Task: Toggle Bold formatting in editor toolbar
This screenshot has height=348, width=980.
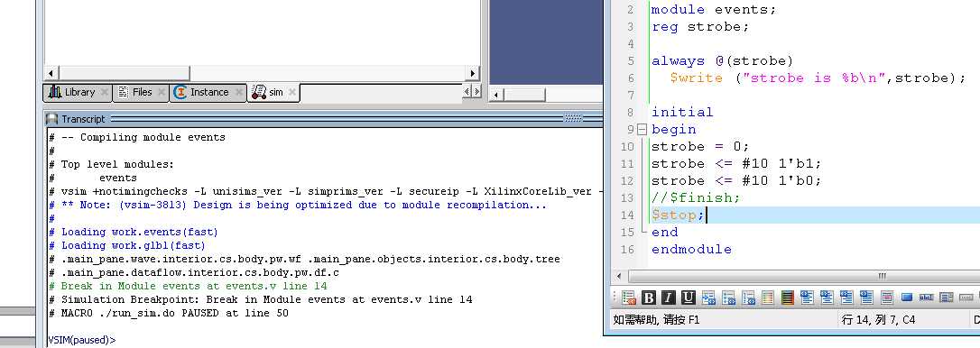Action: tap(649, 298)
